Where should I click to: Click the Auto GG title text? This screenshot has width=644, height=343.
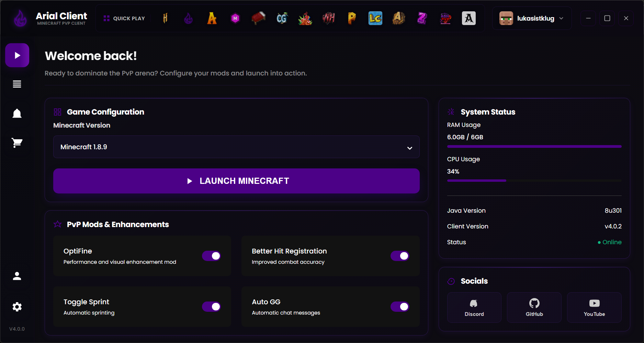tap(266, 302)
